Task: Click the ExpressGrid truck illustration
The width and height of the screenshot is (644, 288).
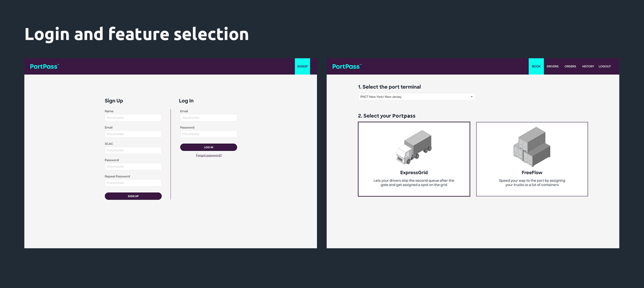Action: pyautogui.click(x=414, y=147)
